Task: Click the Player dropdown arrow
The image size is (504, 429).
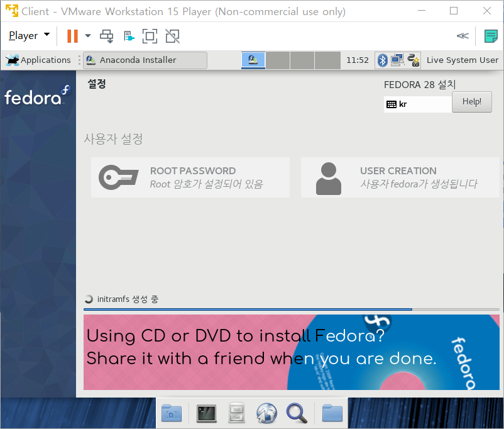Action: (x=47, y=34)
